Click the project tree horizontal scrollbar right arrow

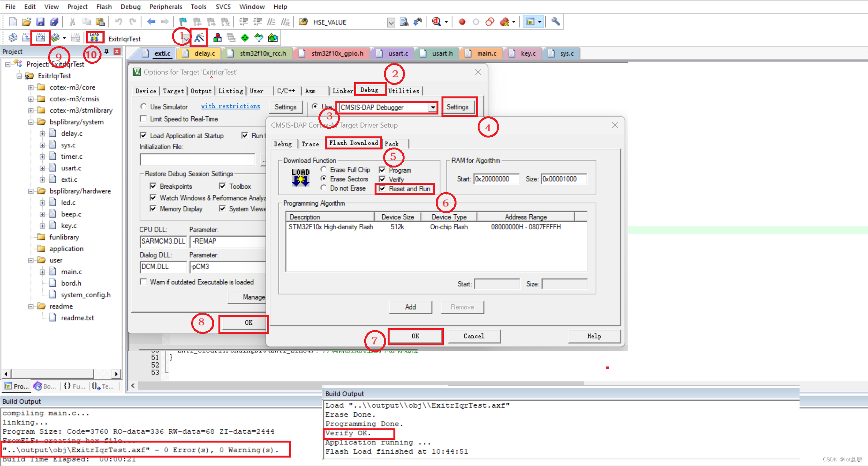pyautogui.click(x=116, y=373)
